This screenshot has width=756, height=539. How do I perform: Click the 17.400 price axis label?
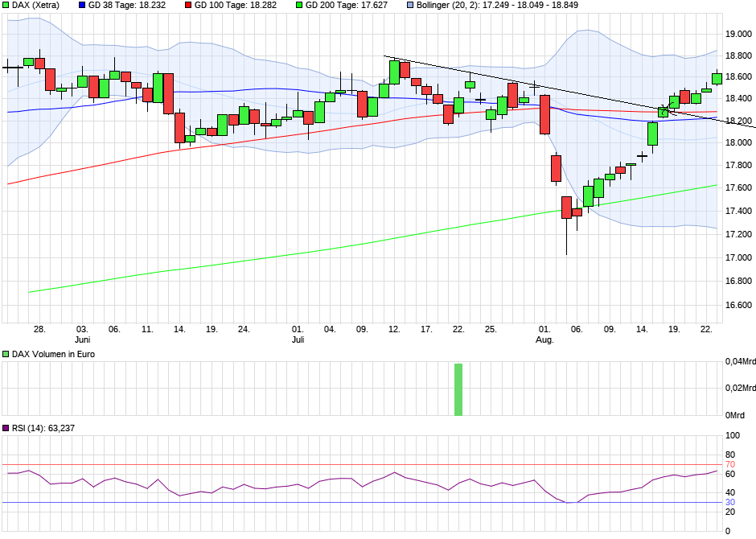[738, 211]
